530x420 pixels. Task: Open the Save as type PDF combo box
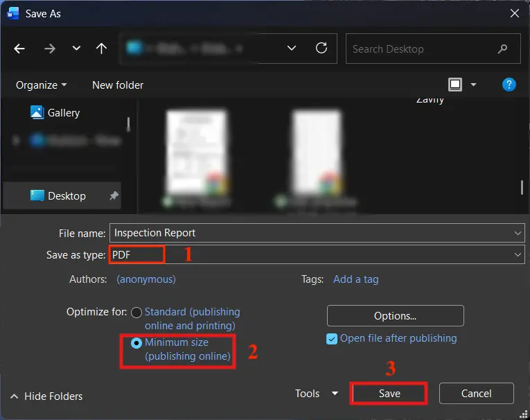(317, 254)
